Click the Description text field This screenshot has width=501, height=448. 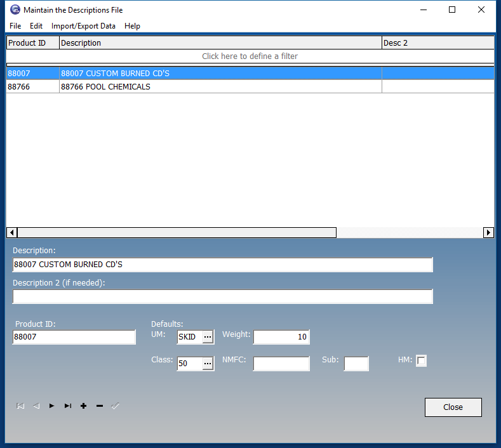[x=222, y=265]
